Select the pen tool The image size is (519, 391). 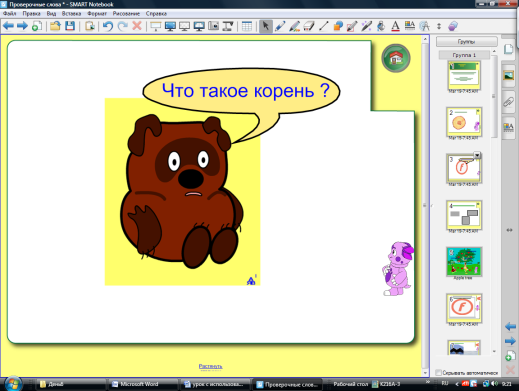tap(280, 26)
